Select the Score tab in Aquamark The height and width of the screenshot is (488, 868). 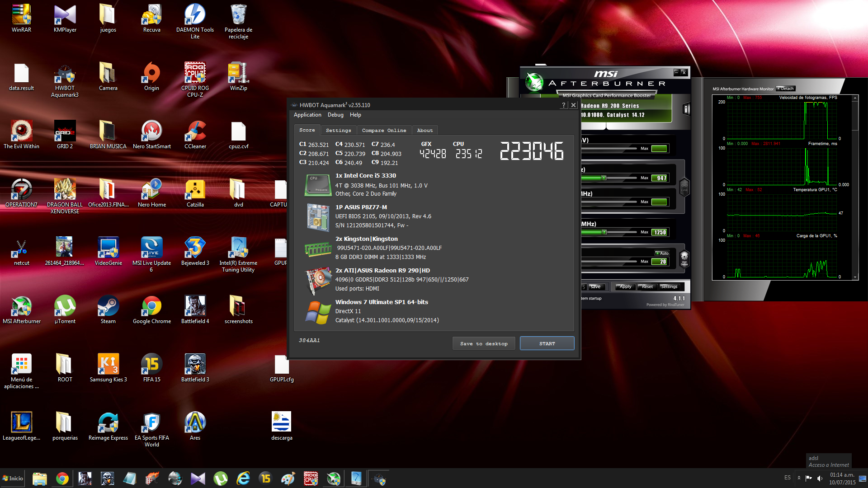click(307, 130)
